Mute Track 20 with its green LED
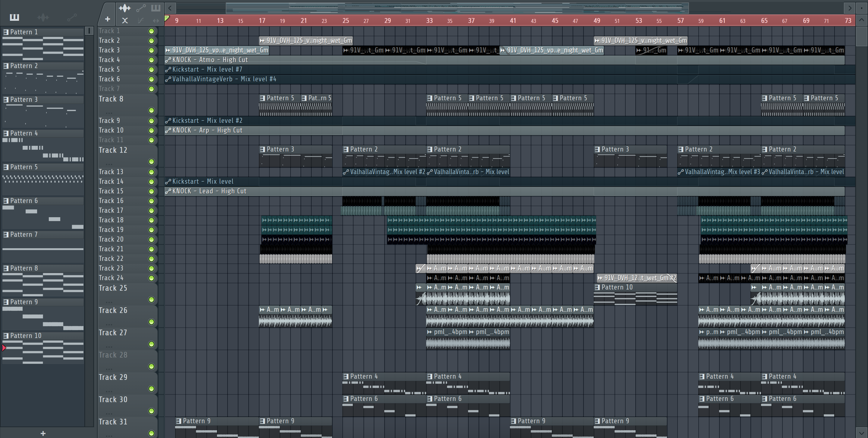 [151, 239]
